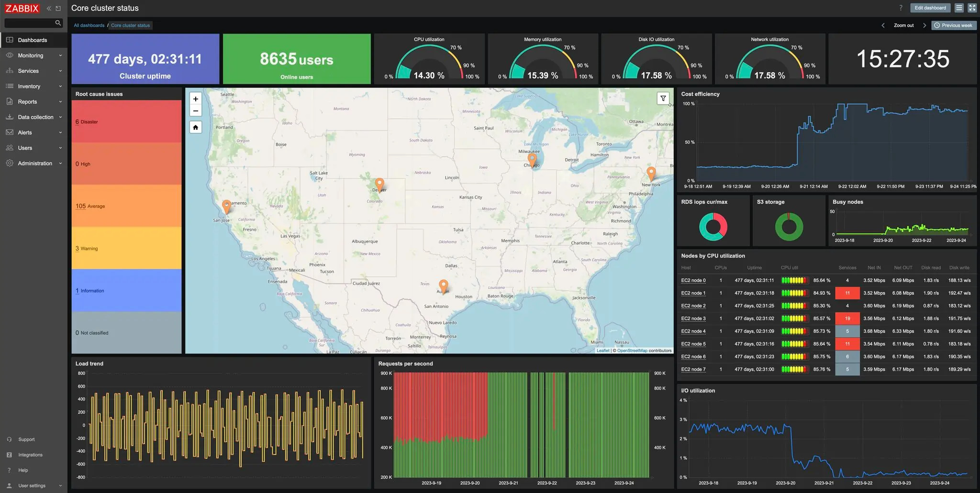Click the Austin map location marker
980x493 pixels.
coord(443,286)
